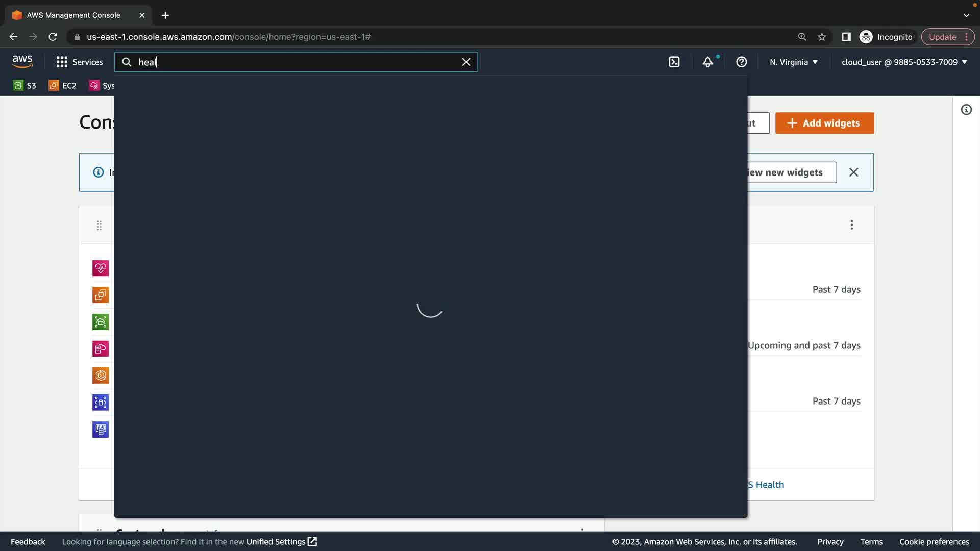Open the help question-mark icon
The image size is (980, 551).
pyautogui.click(x=741, y=62)
